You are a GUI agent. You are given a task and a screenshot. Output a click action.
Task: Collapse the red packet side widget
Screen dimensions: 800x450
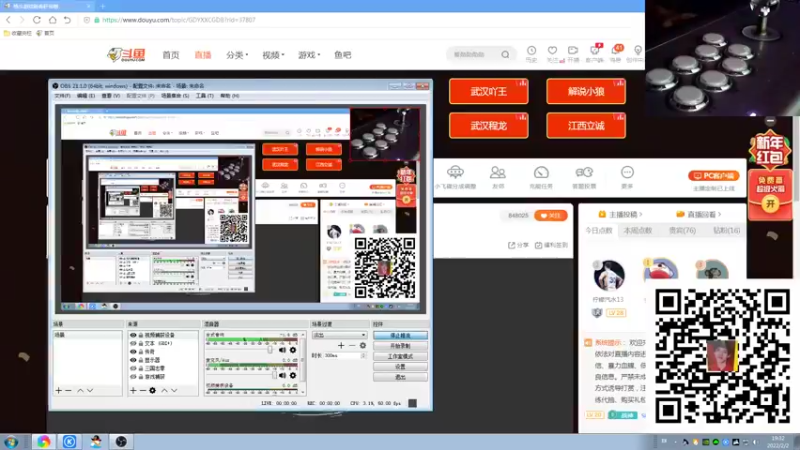[770, 121]
